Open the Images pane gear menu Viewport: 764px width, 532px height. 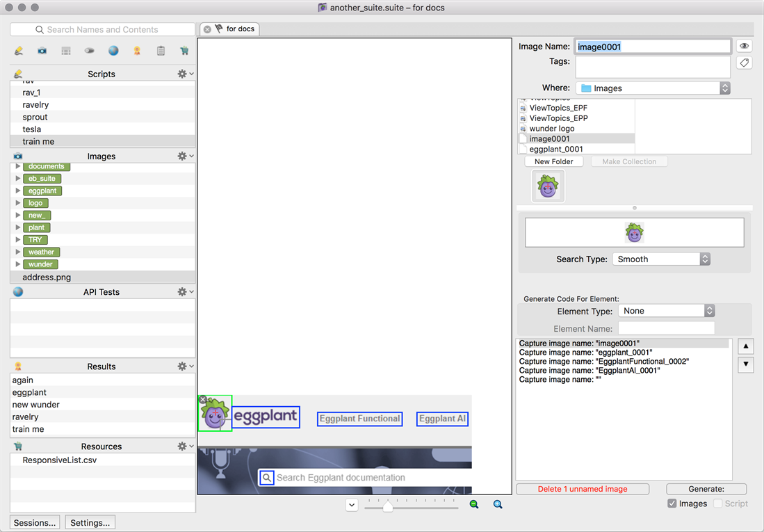tap(185, 156)
